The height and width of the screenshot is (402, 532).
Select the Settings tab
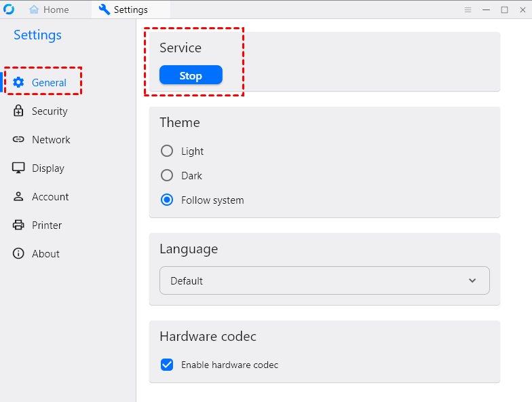(x=130, y=10)
